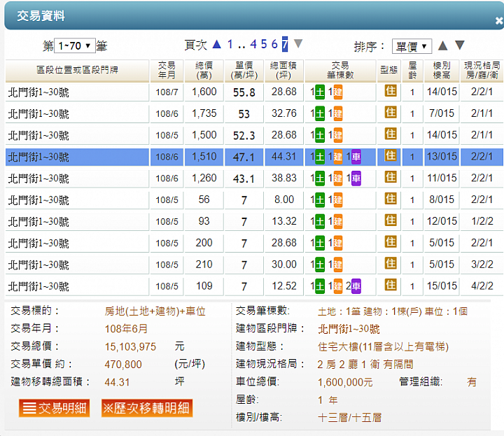Click unit price 470,800 value

pyautogui.click(x=123, y=365)
